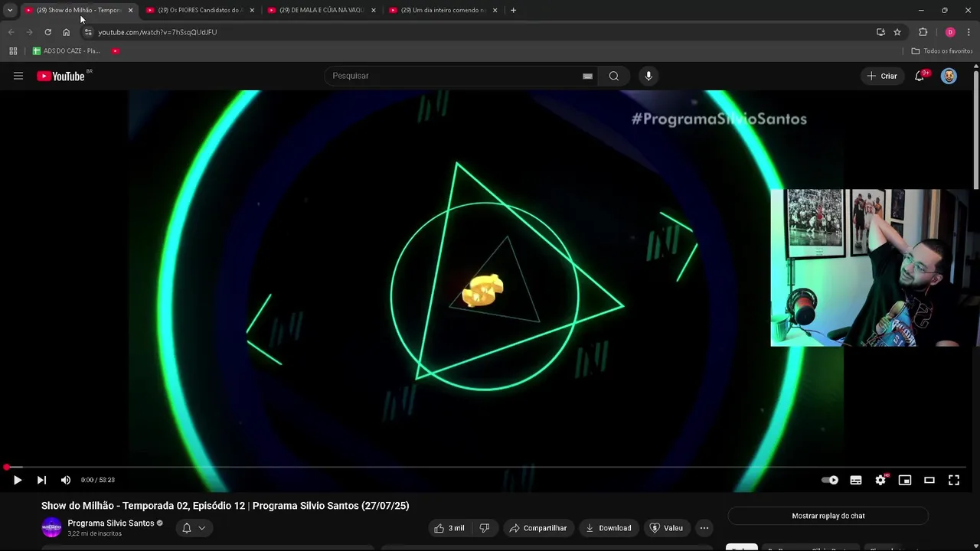The image size is (980, 551).
Task: Like the video with 3 mil likes
Action: pyautogui.click(x=449, y=528)
